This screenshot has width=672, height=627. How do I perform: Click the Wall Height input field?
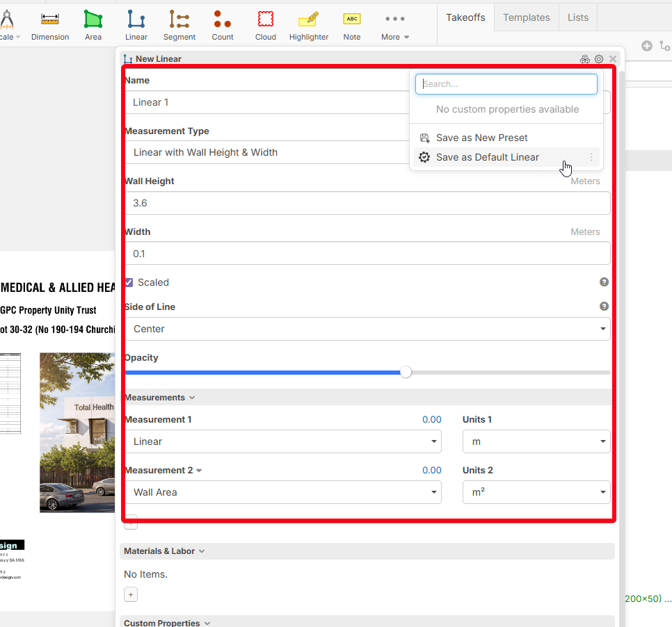coord(367,204)
